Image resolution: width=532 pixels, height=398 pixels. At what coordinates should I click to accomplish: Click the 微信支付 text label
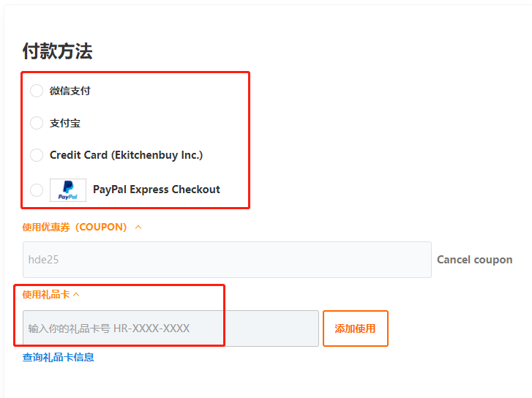pyautogui.click(x=70, y=91)
